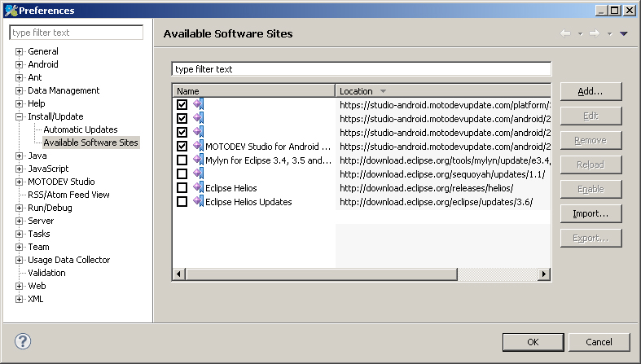Viewport: 641px width, 364px height.
Task: Click the help question mark icon
Action: [x=23, y=341]
